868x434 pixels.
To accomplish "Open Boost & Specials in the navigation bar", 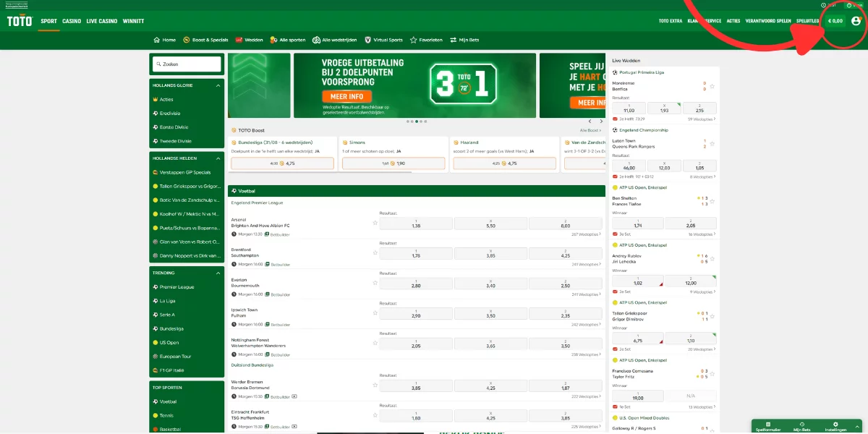I will coord(206,40).
